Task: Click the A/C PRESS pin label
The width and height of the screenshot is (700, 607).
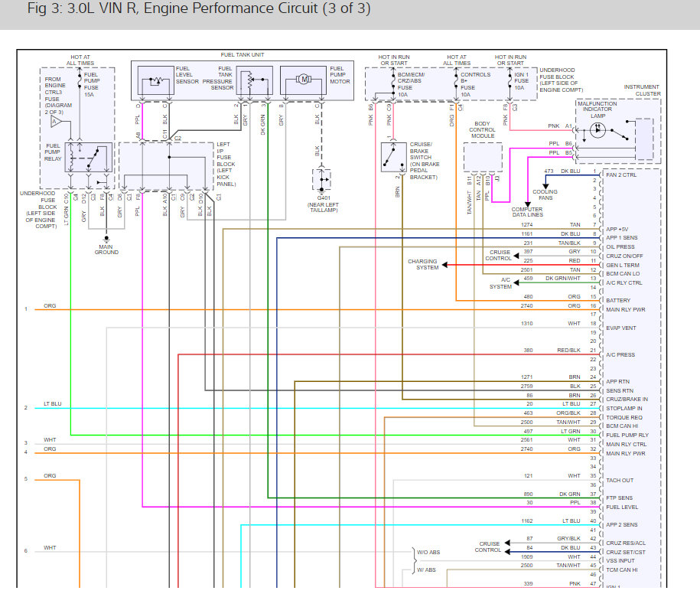Action: (x=620, y=354)
